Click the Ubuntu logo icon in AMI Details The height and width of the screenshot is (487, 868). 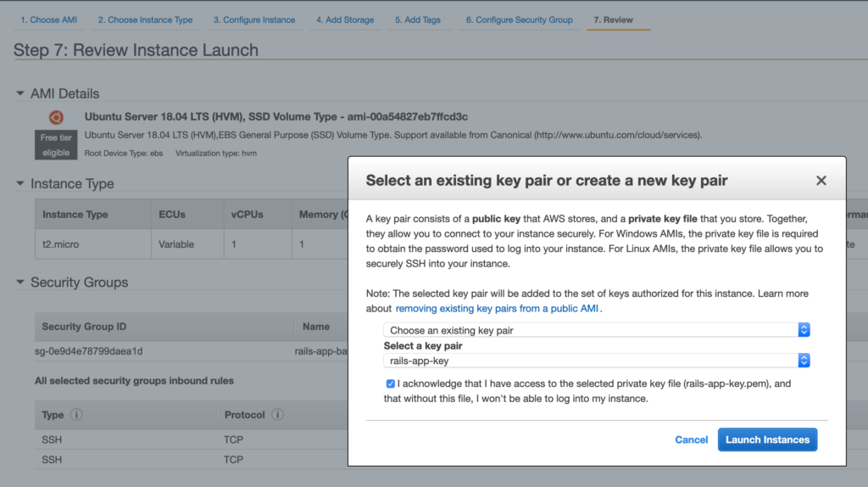56,117
